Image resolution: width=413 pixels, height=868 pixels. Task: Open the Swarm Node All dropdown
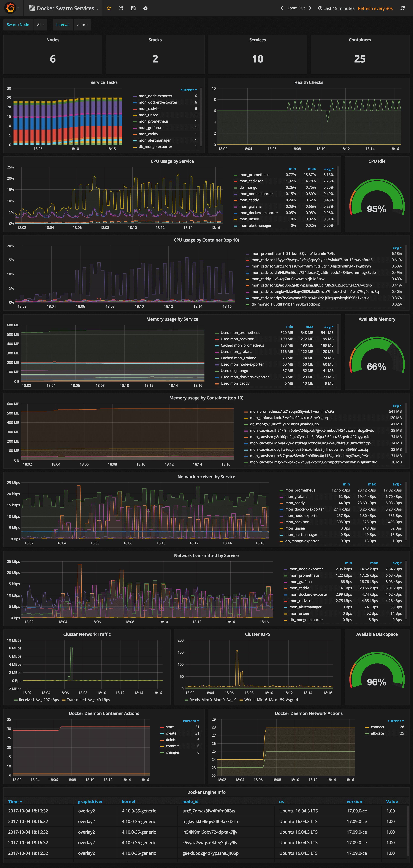point(40,25)
